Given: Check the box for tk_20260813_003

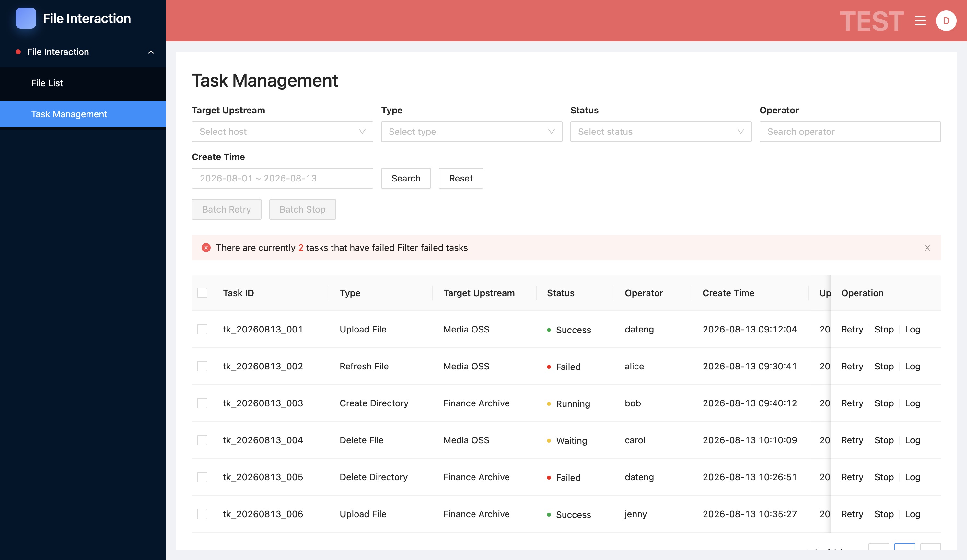Looking at the screenshot, I should pos(202,403).
